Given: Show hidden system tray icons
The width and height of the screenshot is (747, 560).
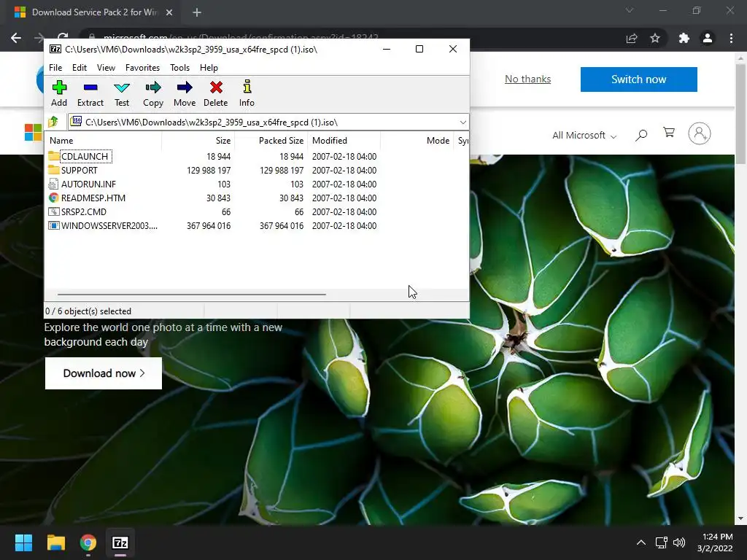Looking at the screenshot, I should click(x=641, y=542).
